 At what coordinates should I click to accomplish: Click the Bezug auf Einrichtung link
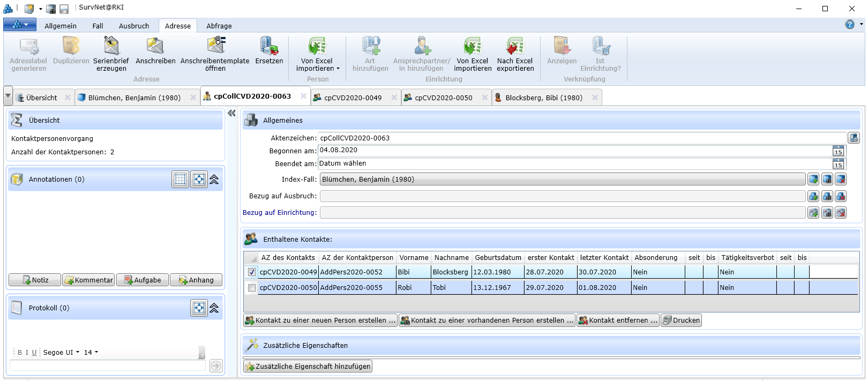pyautogui.click(x=279, y=213)
